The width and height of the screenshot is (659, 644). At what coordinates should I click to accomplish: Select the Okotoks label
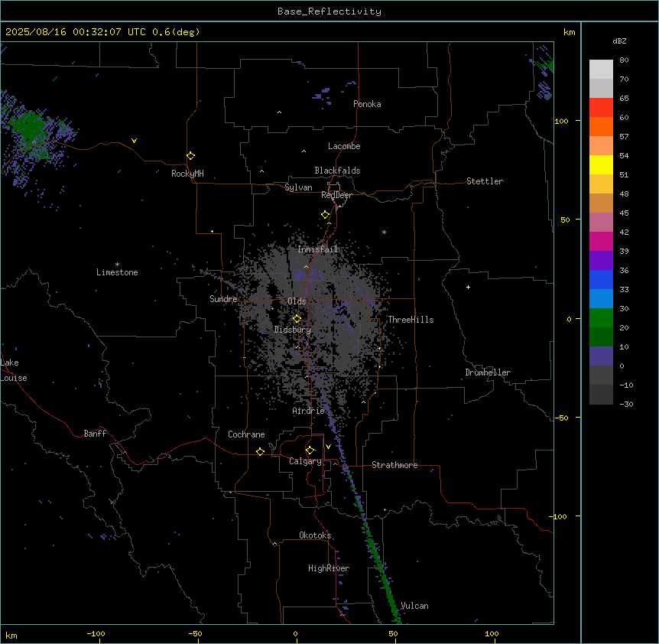(x=315, y=535)
